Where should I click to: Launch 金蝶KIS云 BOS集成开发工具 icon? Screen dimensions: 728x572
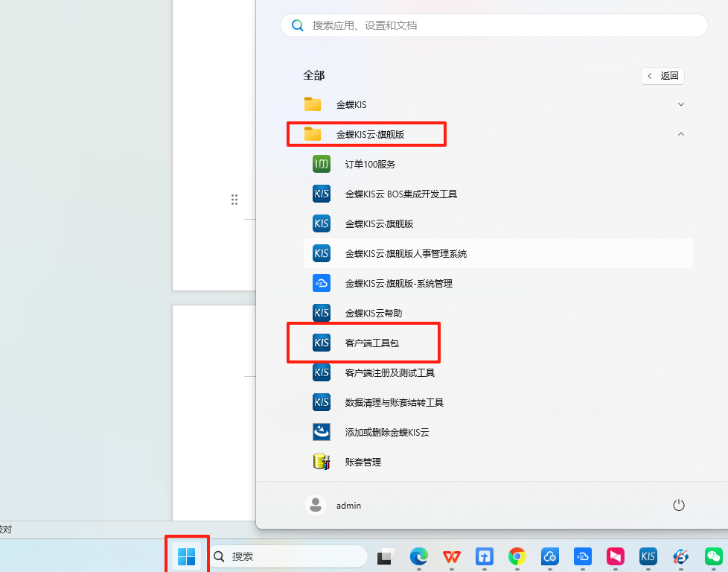(322, 194)
